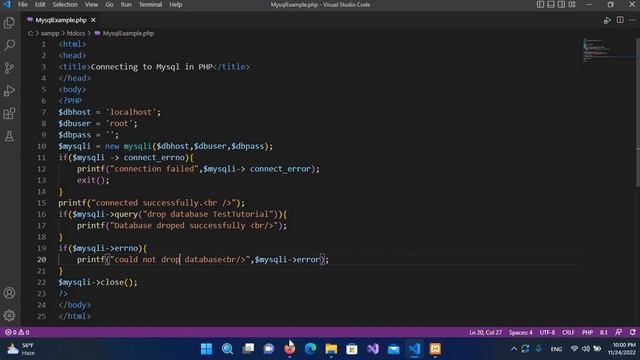Open the Selection menu
Viewport: 640px width, 360px height.
tap(65, 4)
